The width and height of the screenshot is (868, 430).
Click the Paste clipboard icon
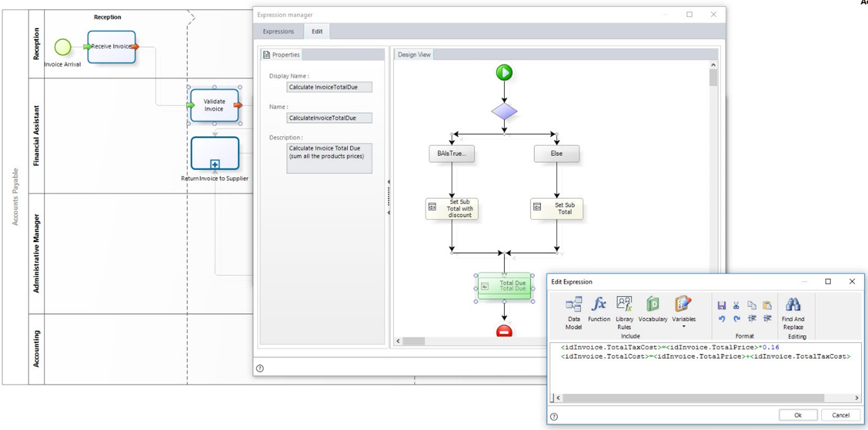[767, 306]
